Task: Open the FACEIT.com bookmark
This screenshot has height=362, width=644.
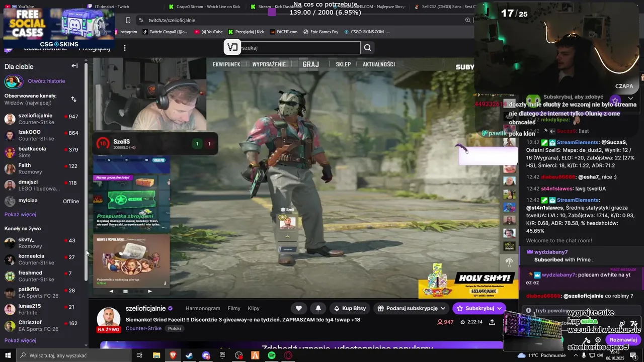Action: tap(284, 32)
